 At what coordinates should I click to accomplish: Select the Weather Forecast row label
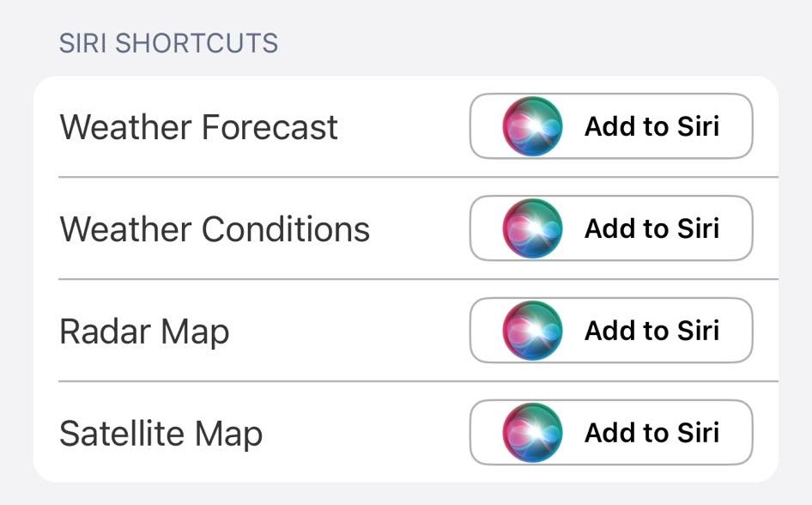(198, 127)
